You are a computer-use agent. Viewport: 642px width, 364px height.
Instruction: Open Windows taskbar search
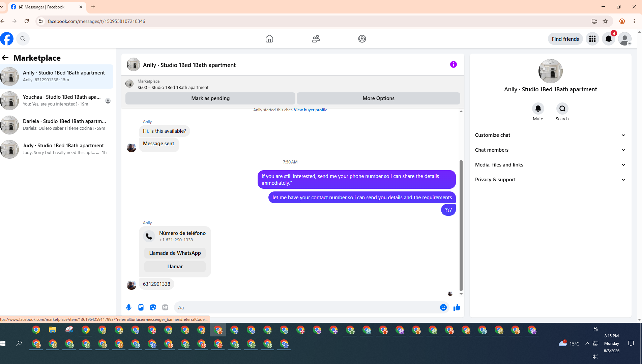click(x=19, y=343)
